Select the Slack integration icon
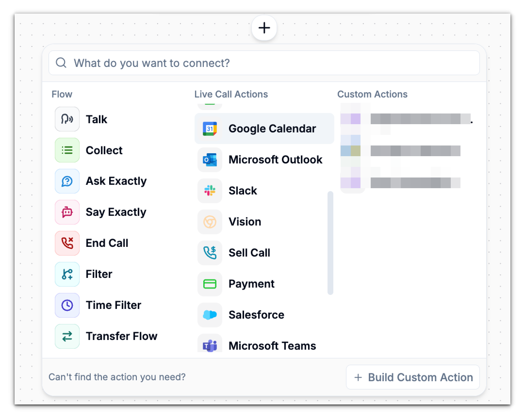 click(x=210, y=191)
